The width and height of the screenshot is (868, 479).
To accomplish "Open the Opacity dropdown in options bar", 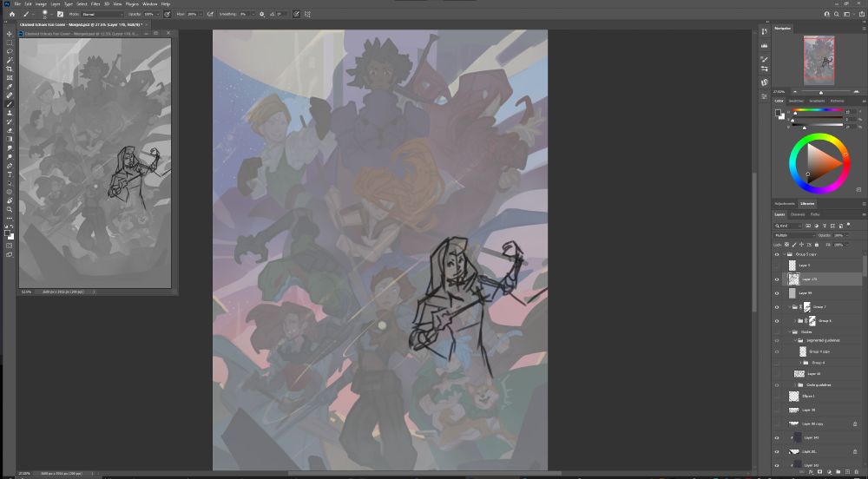I will 156,14.
